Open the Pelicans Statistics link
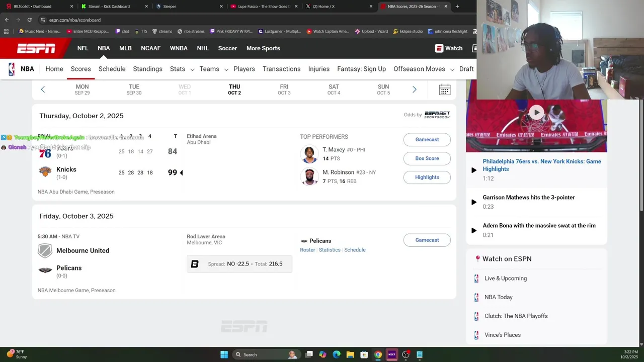The width and height of the screenshot is (644, 362). (330, 250)
